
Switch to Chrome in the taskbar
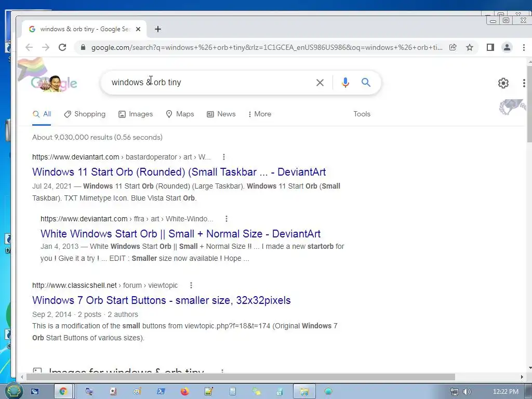63,392
